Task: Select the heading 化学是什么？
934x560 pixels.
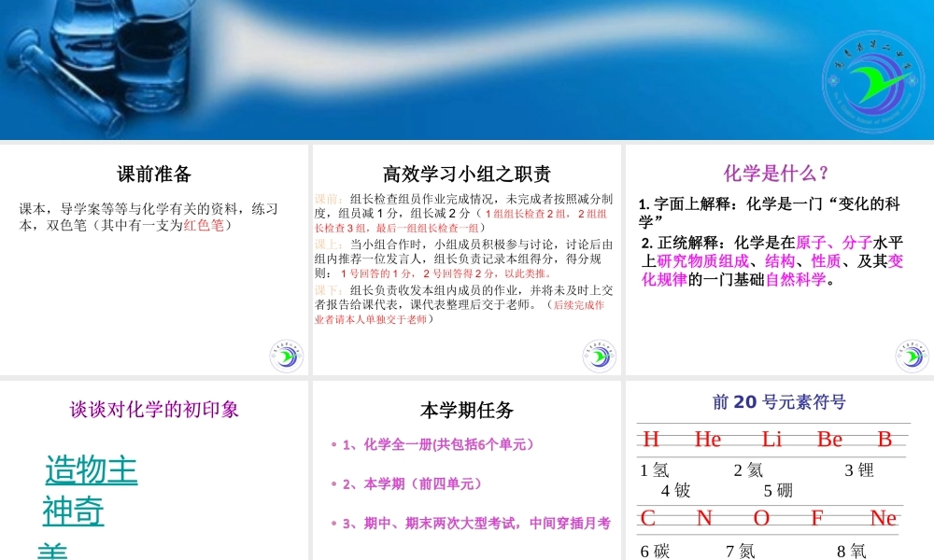Action: [776, 174]
